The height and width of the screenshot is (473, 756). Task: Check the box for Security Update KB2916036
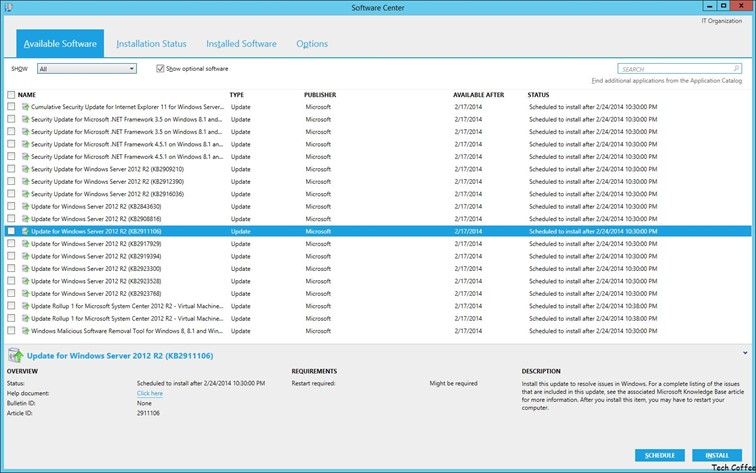tap(11, 194)
